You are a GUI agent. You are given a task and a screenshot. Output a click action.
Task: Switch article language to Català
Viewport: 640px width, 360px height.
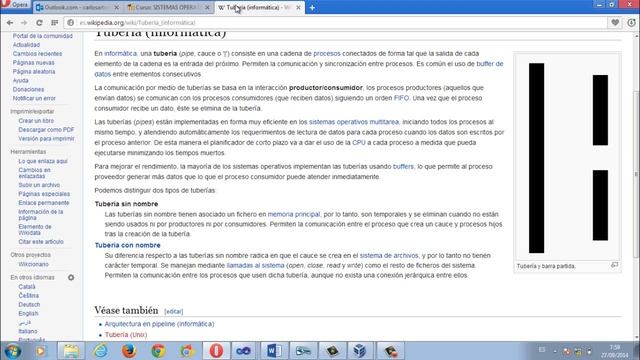(27, 287)
